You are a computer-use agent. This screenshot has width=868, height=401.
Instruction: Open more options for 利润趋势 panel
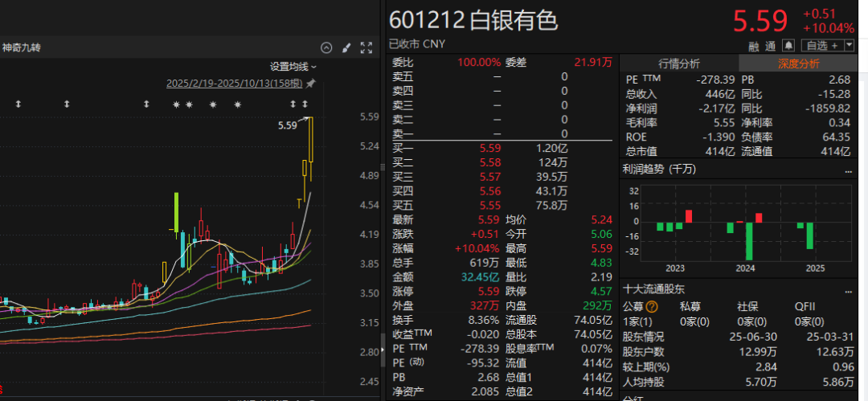(x=849, y=171)
